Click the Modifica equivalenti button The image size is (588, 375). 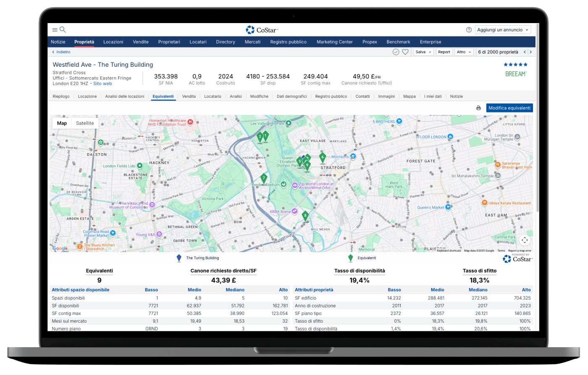tap(509, 108)
